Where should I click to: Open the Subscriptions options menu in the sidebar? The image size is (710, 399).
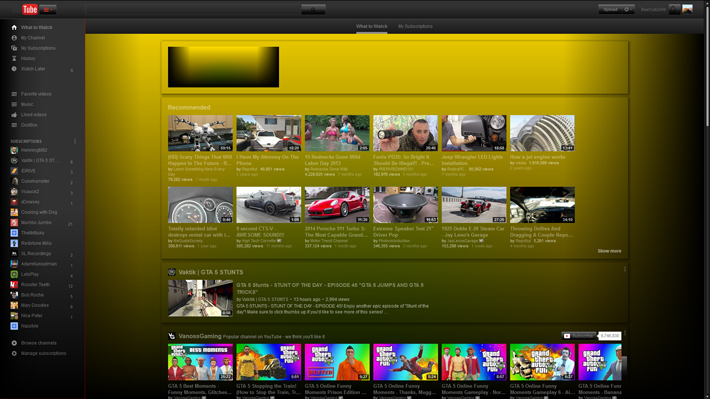click(75, 141)
